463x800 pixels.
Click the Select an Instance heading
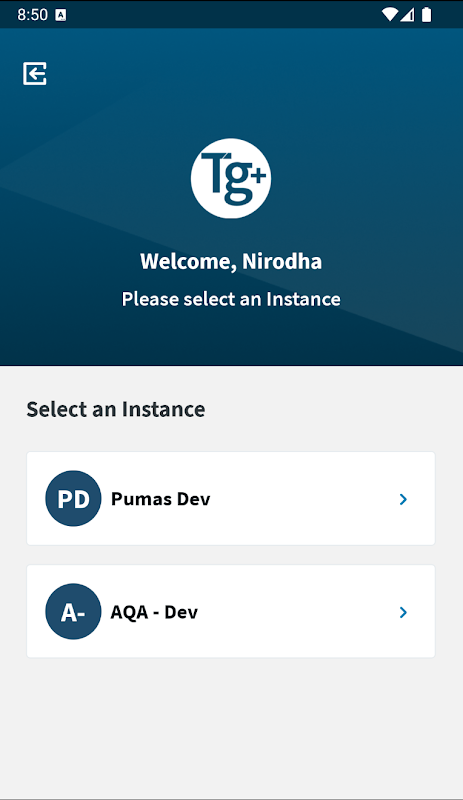116,409
